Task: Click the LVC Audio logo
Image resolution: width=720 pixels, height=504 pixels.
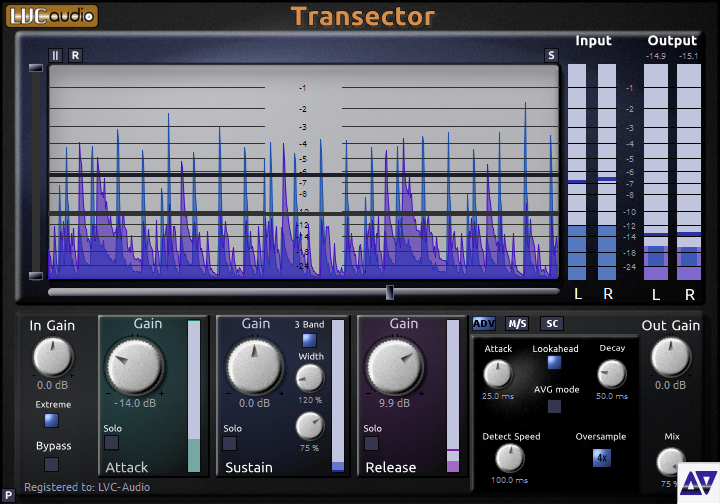Action: tap(52, 16)
